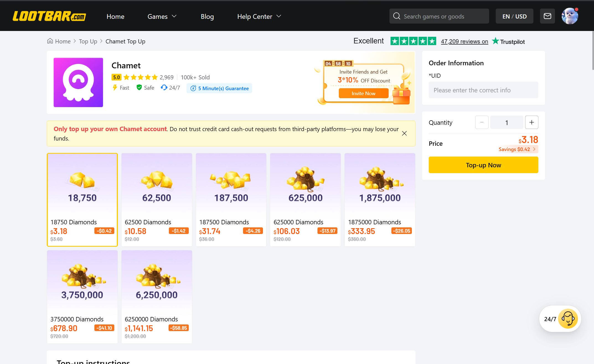Select the 187500 Diamonds package
The image size is (594, 364).
point(231,200)
